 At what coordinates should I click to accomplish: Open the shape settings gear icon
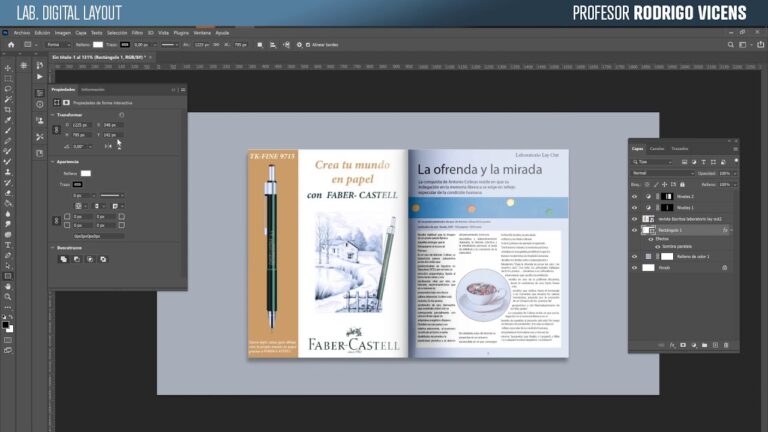[x=299, y=45]
